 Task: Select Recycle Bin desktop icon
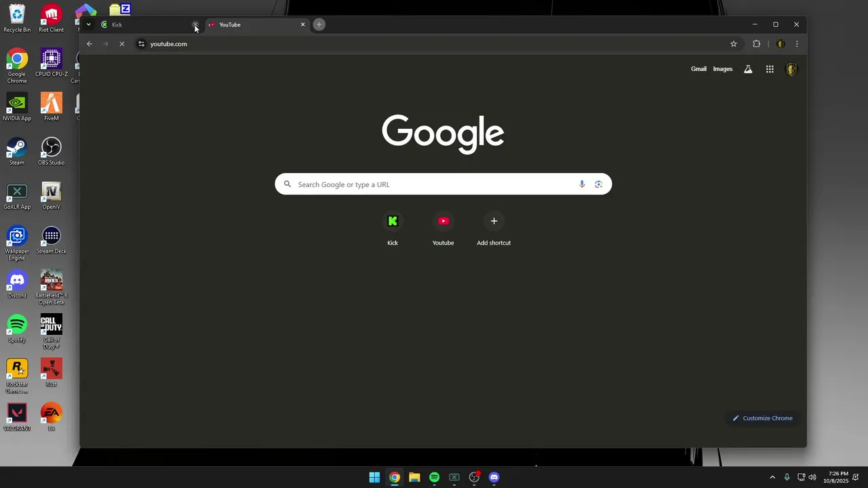point(17,19)
